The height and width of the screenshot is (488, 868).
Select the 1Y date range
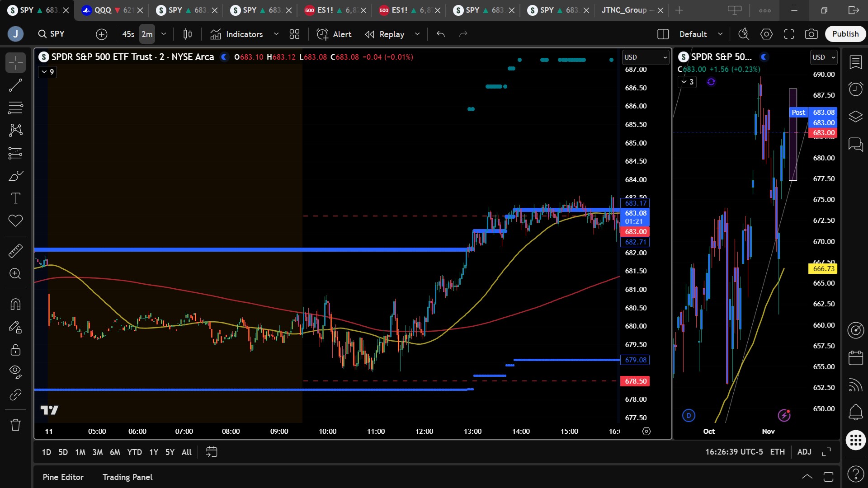point(154,452)
